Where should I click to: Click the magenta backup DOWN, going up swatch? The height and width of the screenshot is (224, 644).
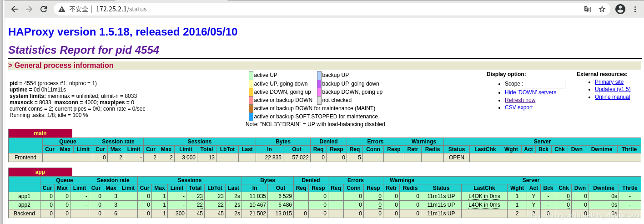[319, 92]
